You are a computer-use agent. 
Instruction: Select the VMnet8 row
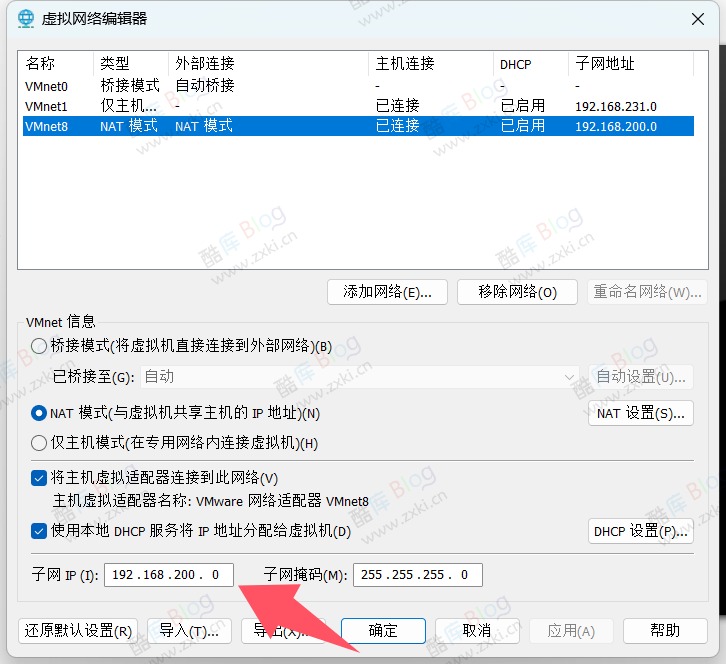tap(358, 126)
